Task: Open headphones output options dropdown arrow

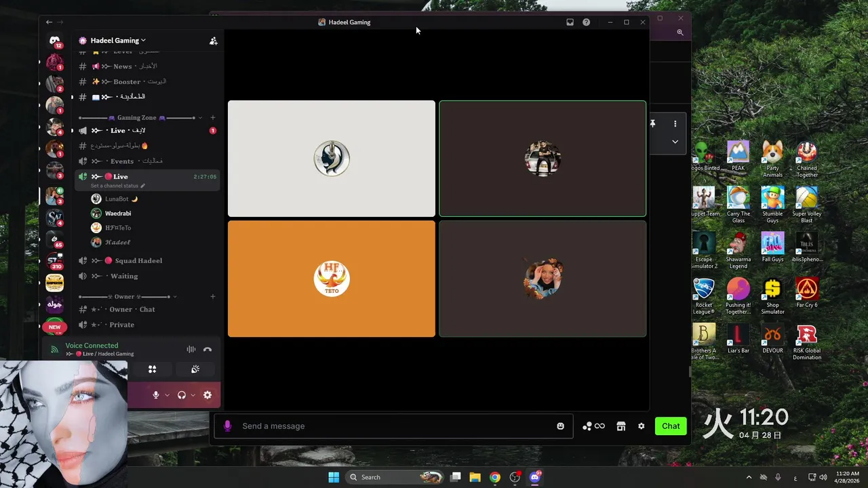Action: (x=193, y=395)
